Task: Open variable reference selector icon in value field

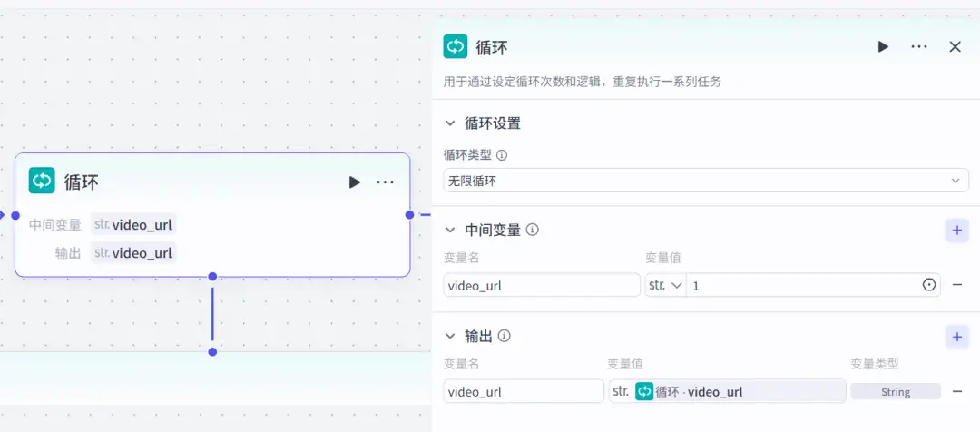Action: [929, 285]
